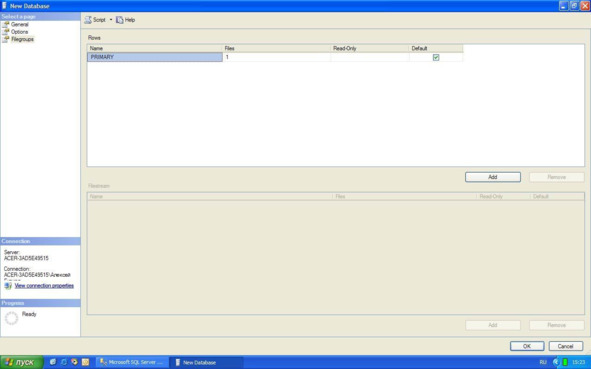
Task: Click the Cancel button
Action: [565, 346]
